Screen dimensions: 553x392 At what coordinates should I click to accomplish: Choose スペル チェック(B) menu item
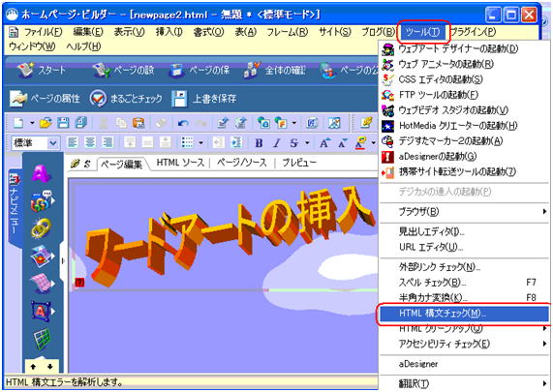[465, 282]
